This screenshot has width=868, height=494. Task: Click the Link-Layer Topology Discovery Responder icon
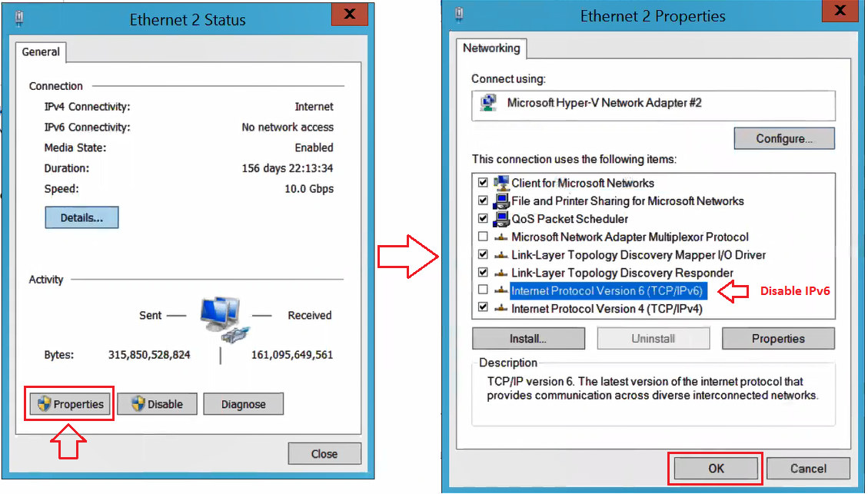(x=501, y=273)
